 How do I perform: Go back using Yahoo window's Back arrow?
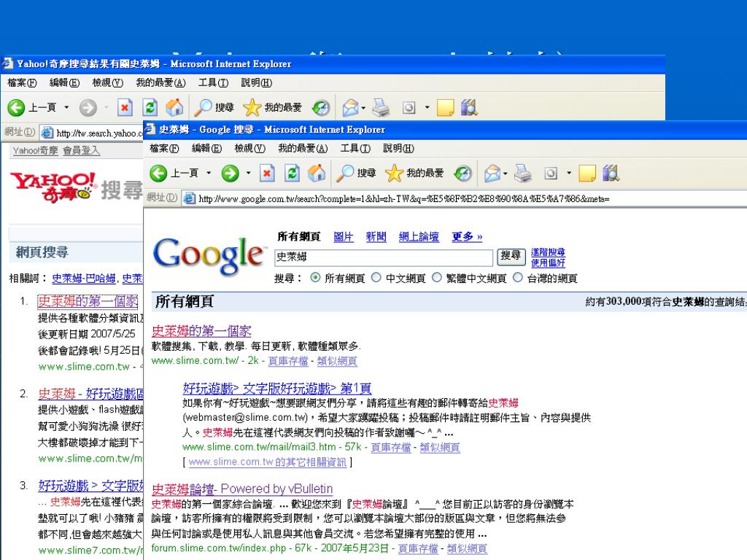[x=16, y=108]
